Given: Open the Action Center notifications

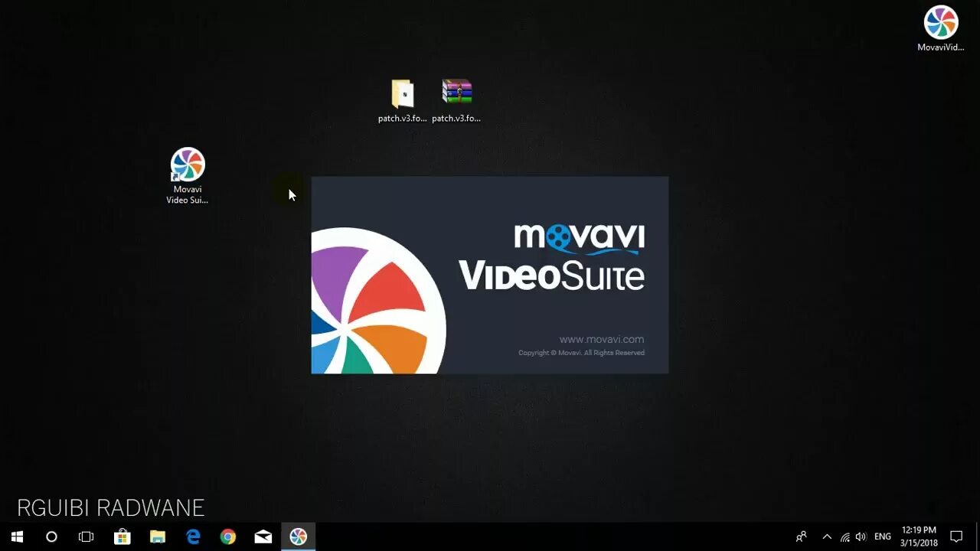Looking at the screenshot, I should pyautogui.click(x=956, y=536).
